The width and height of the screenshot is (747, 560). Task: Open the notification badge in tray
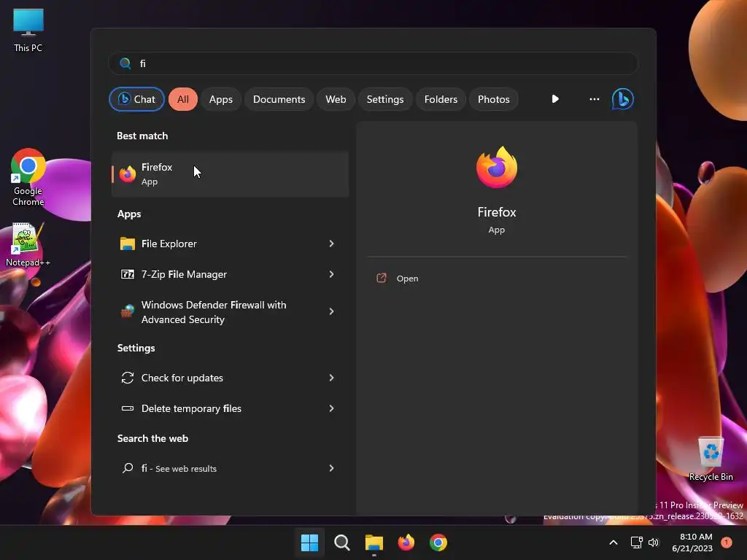[727, 542]
